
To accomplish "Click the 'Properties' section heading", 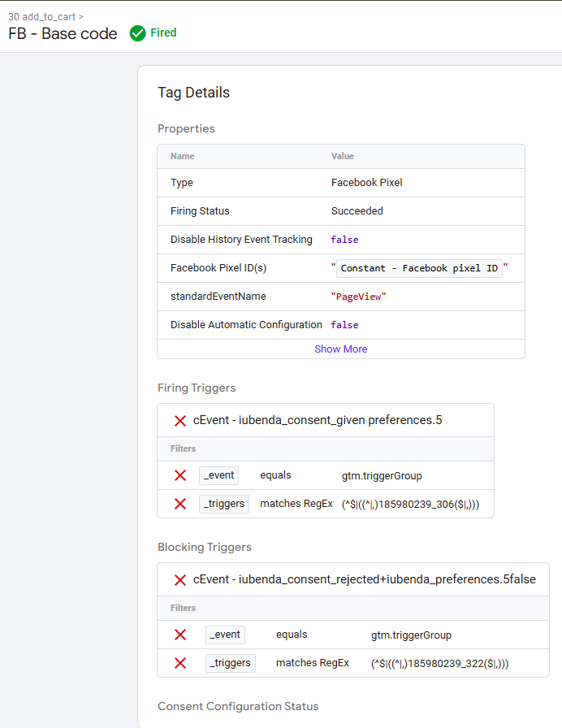I will coord(186,128).
